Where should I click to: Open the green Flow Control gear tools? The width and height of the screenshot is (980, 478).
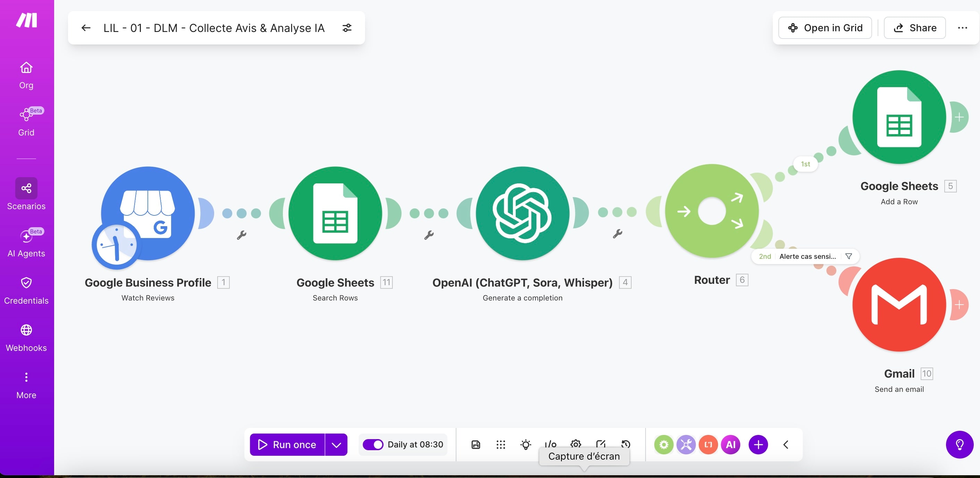click(664, 445)
